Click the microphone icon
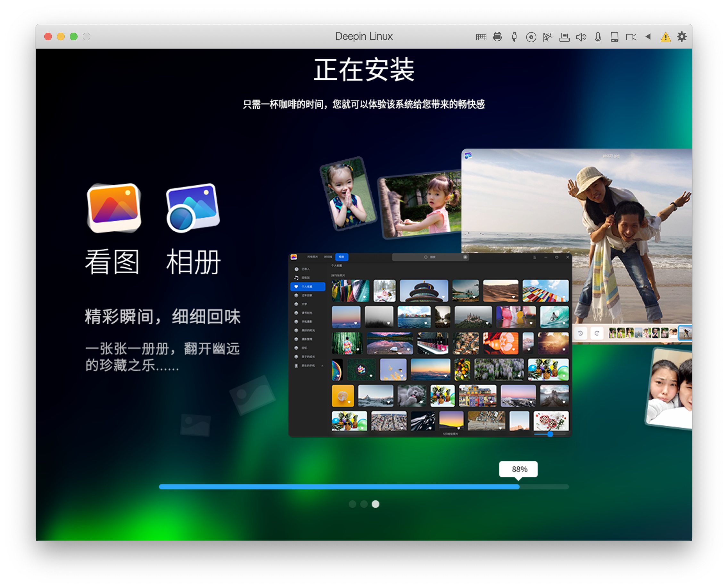Viewport: 728px width, 588px height. 598,37
